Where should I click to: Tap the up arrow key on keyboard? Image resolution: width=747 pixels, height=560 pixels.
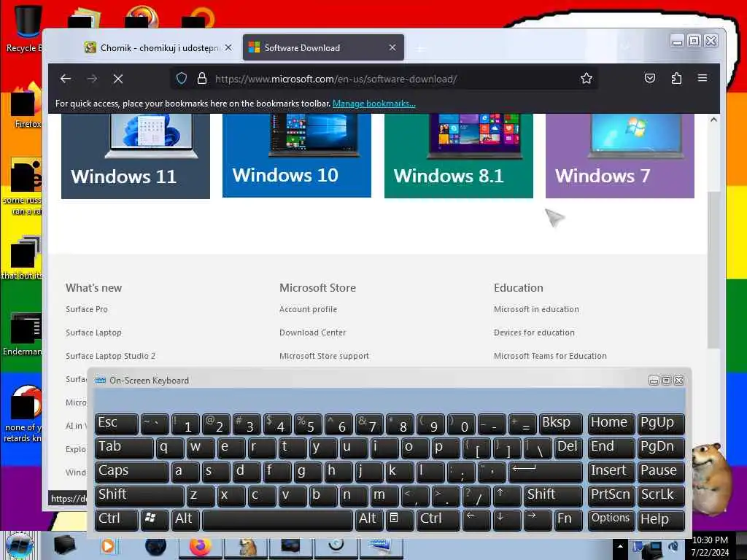(x=507, y=496)
